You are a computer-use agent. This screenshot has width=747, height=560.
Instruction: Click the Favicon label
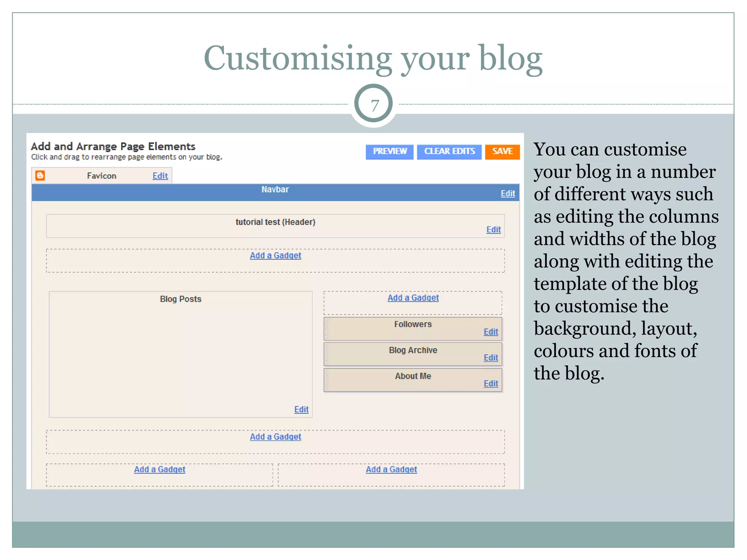tap(102, 176)
